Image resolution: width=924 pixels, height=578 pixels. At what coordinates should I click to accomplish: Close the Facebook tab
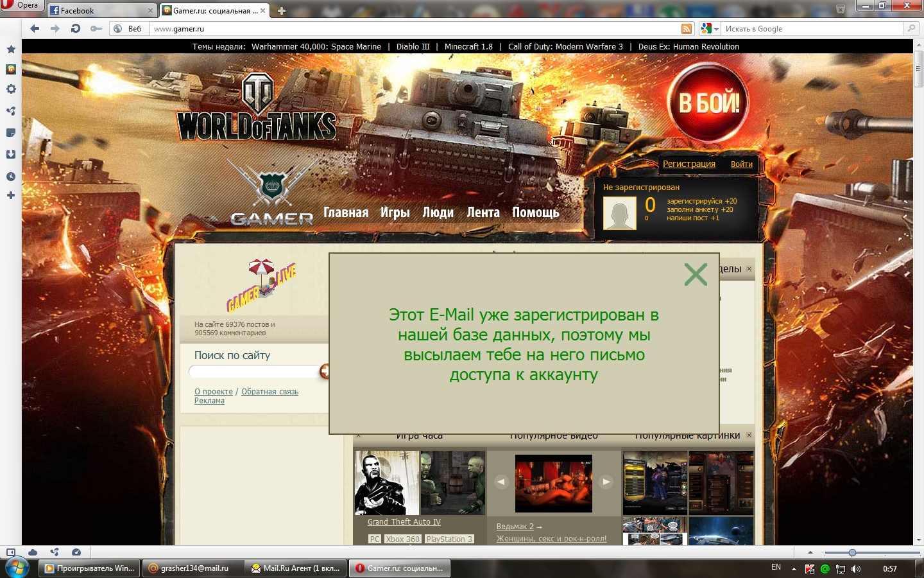point(150,10)
